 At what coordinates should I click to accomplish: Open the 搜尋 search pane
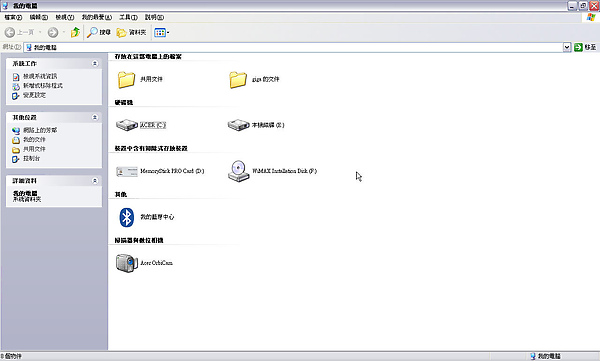pyautogui.click(x=99, y=33)
